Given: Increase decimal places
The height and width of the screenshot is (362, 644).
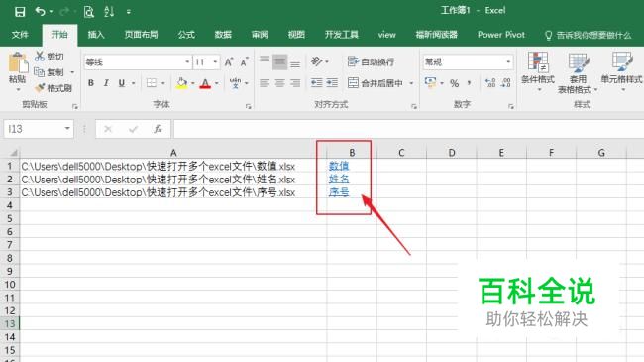Looking at the screenshot, I should coord(490,83).
